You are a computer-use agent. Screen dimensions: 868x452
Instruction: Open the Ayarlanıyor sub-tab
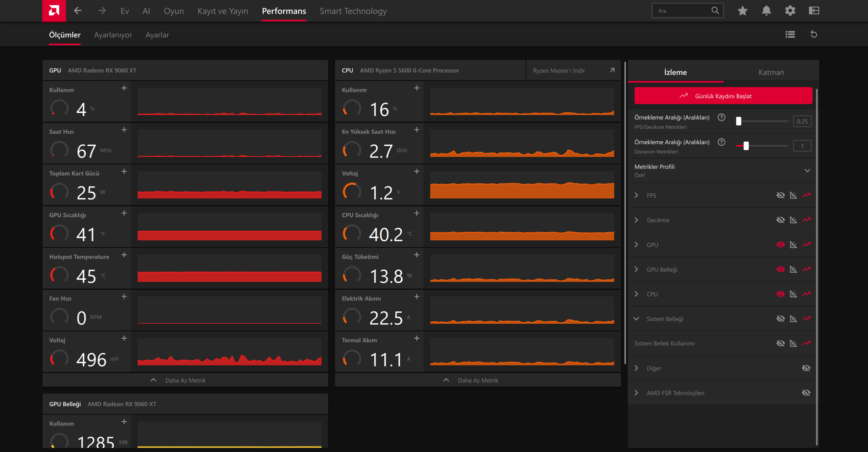click(x=113, y=35)
